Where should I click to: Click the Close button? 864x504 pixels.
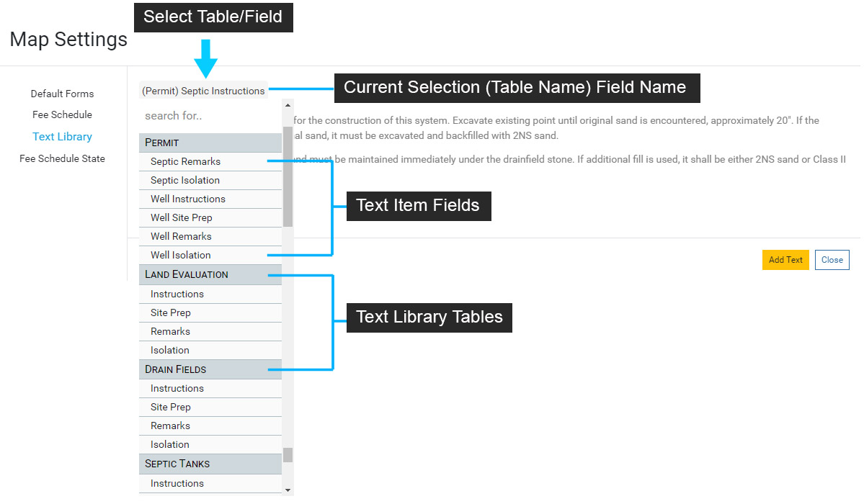832,260
